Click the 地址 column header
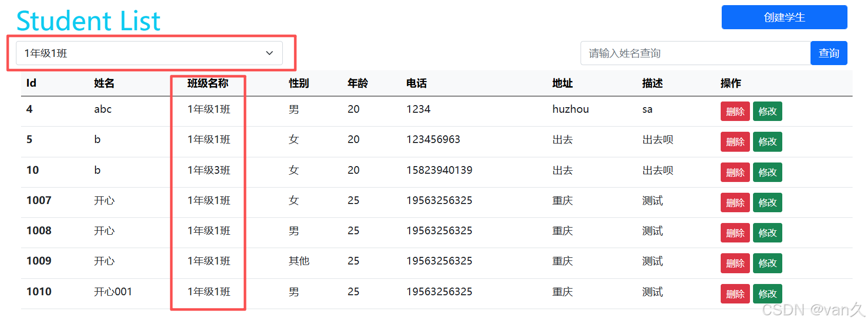 [563, 83]
